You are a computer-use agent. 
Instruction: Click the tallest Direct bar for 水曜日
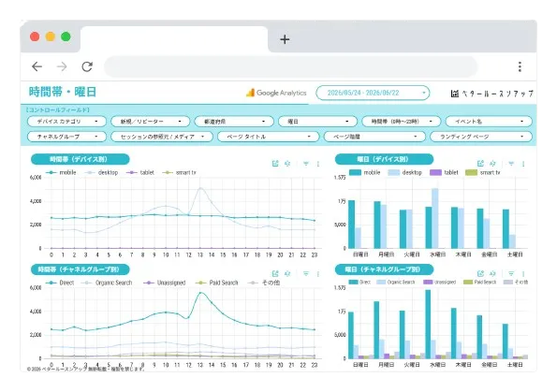[428, 324]
